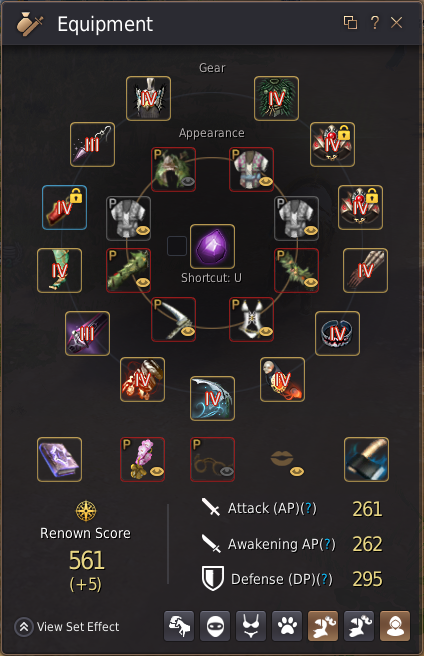424x656 pixels.
Task: Click the helmet gear slot marked IV
Action: click(x=149, y=98)
